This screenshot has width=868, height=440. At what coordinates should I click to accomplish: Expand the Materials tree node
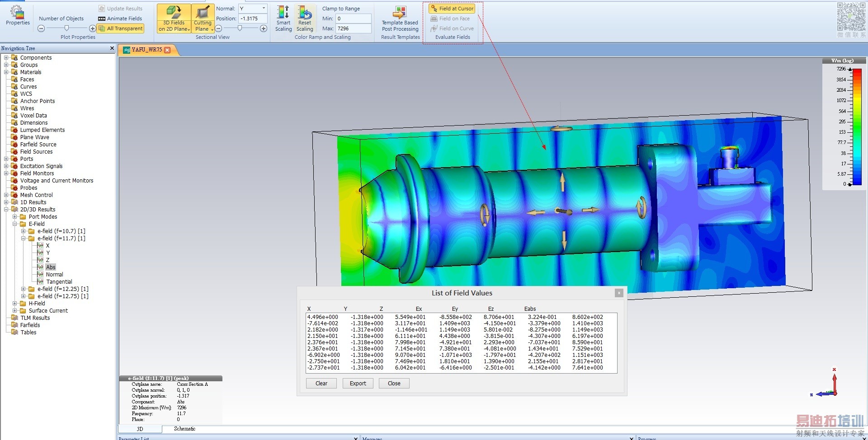[x=6, y=72]
